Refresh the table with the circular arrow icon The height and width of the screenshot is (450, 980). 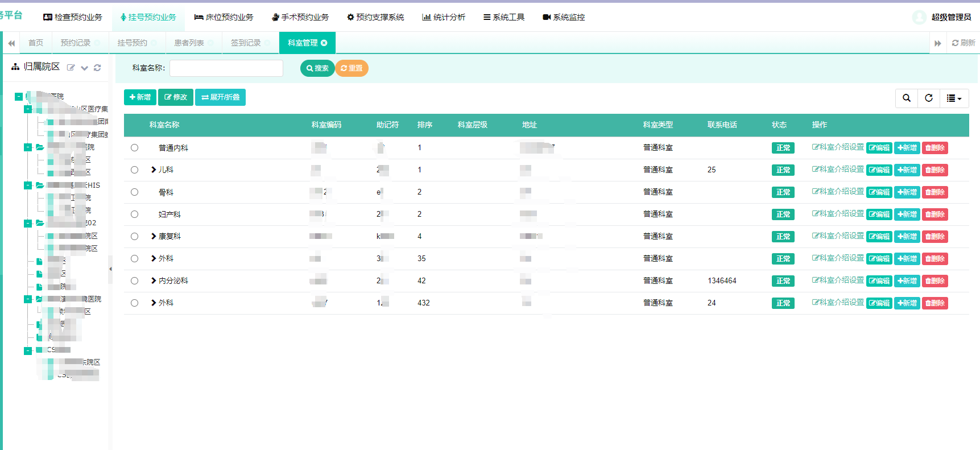click(x=929, y=98)
